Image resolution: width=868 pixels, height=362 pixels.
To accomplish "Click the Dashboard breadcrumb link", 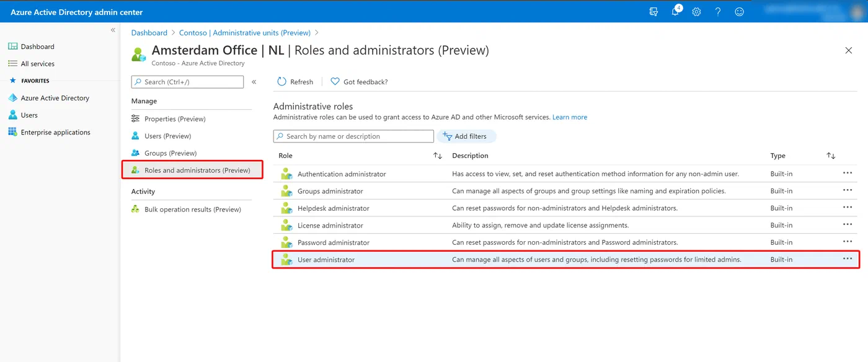I will point(149,33).
